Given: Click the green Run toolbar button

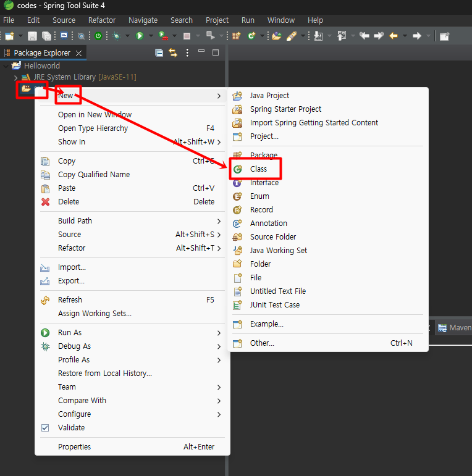Looking at the screenshot, I should [140, 36].
